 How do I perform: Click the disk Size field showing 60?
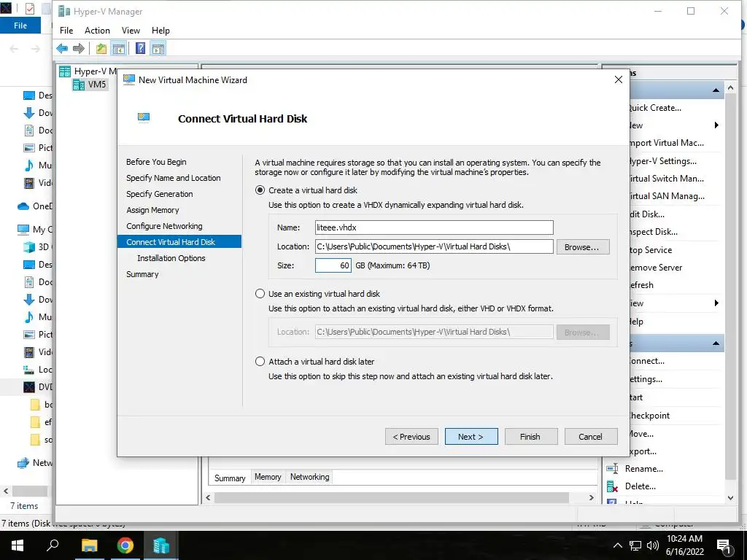333,265
